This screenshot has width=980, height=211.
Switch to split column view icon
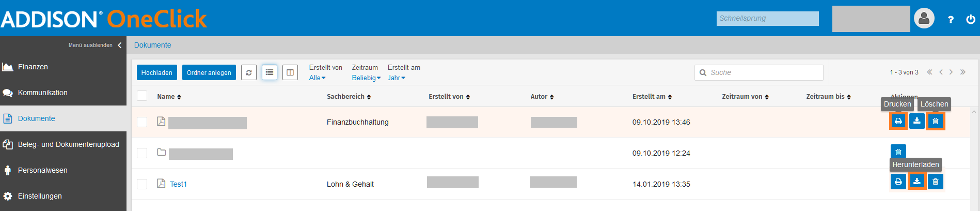pos(290,72)
